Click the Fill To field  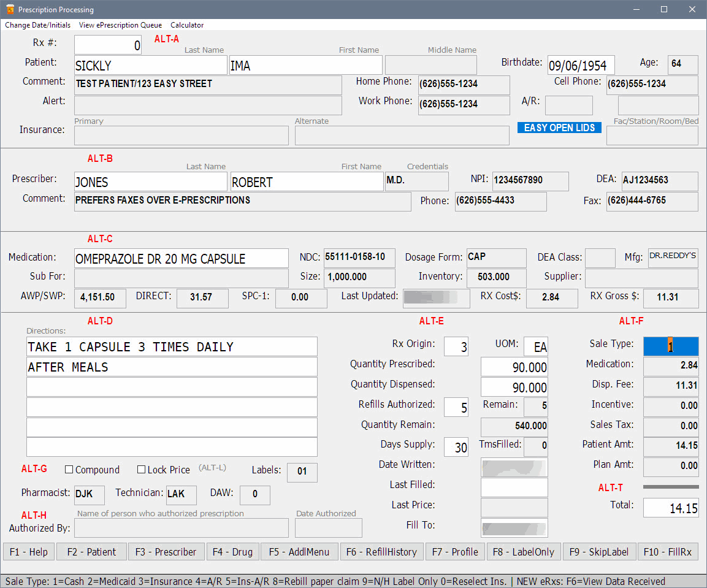pos(514,527)
